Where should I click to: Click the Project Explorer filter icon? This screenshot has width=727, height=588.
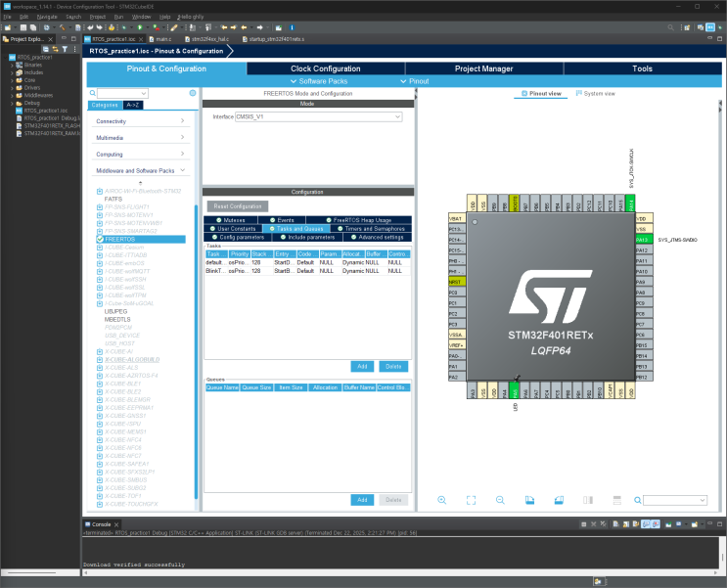[x=65, y=49]
